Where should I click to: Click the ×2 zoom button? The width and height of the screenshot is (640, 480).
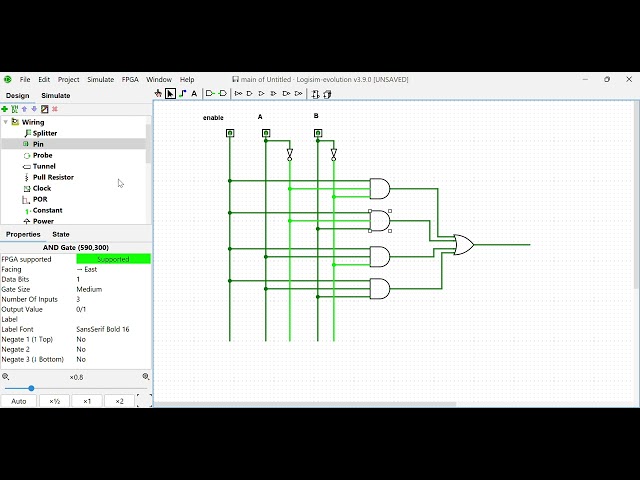[x=119, y=401]
